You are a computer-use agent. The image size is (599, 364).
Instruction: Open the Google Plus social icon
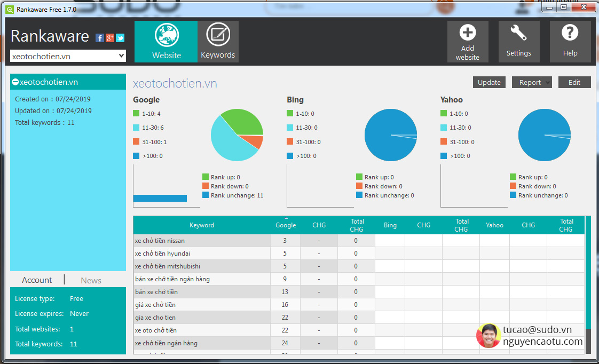pos(110,38)
